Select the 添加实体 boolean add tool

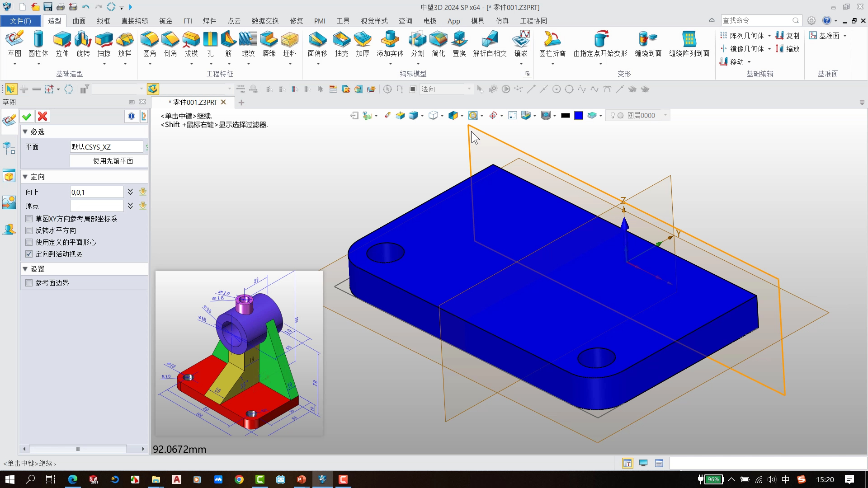point(390,44)
